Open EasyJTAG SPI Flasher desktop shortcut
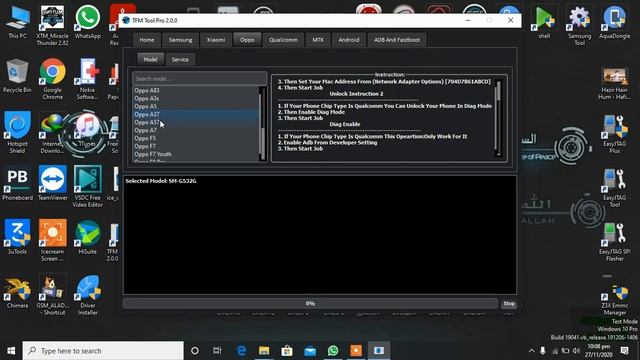The width and height of the screenshot is (640, 360). 614,242
